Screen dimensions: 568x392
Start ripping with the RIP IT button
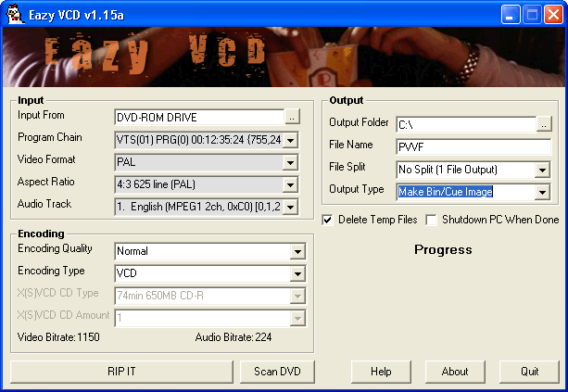(x=121, y=372)
